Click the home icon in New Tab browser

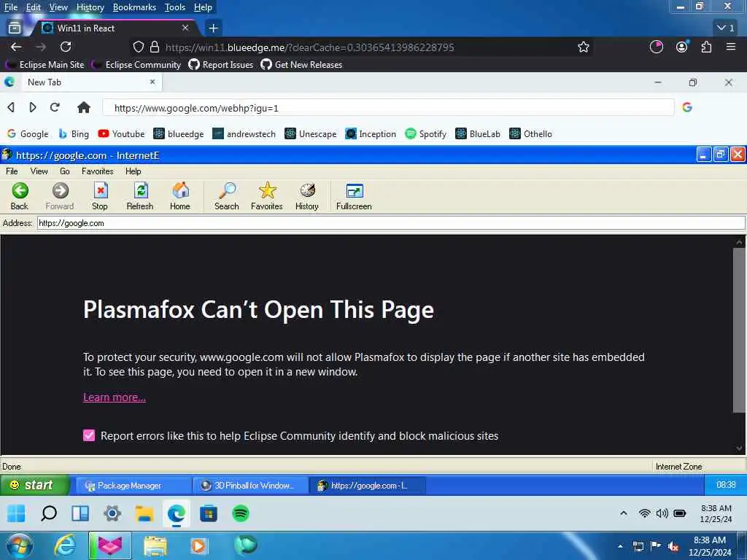point(84,107)
